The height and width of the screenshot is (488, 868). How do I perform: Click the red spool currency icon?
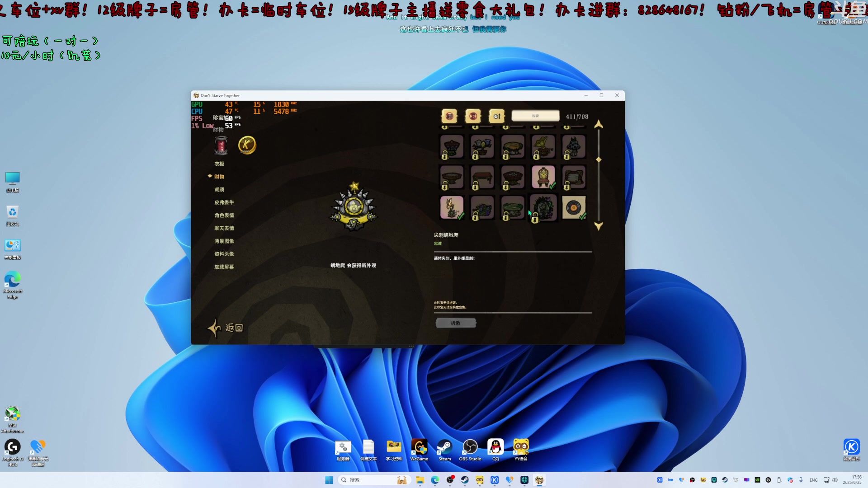coord(221,145)
